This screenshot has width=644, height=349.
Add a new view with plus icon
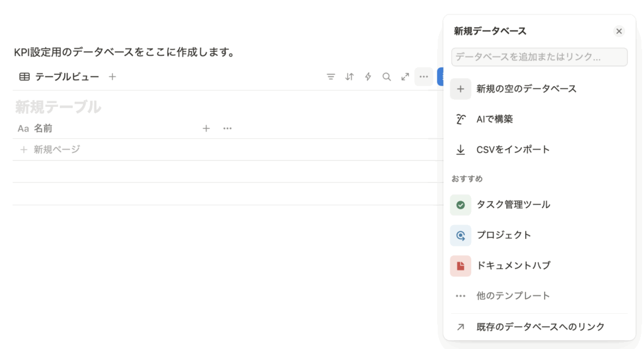point(113,77)
